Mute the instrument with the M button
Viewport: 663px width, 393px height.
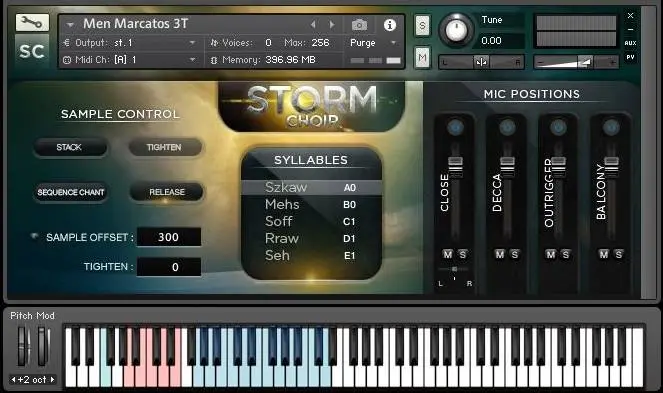click(x=422, y=57)
